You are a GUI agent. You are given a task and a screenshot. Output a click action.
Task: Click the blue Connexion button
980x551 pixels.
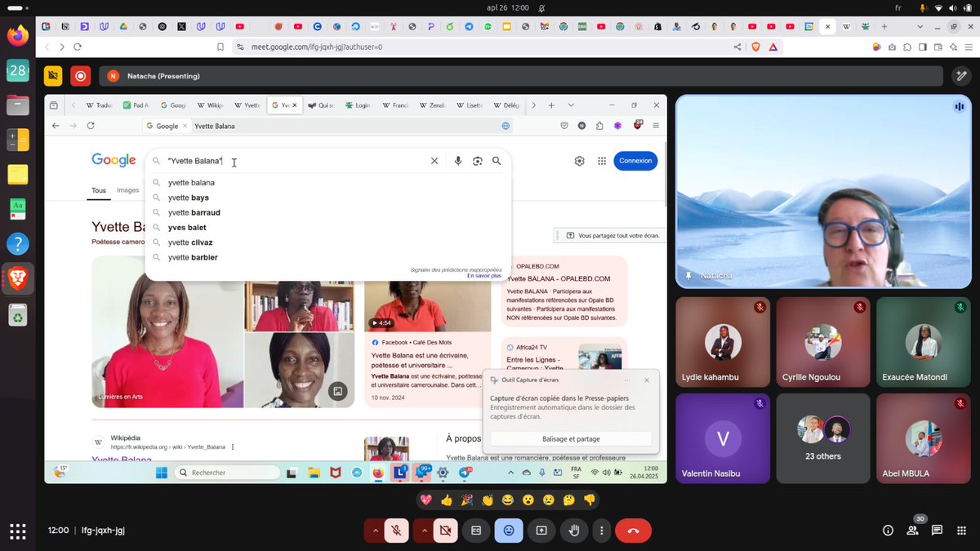635,161
